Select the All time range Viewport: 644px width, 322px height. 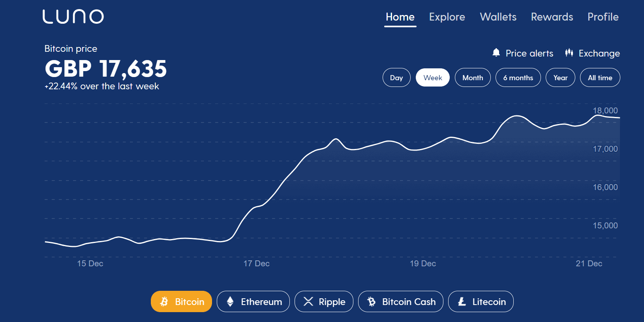click(x=600, y=77)
